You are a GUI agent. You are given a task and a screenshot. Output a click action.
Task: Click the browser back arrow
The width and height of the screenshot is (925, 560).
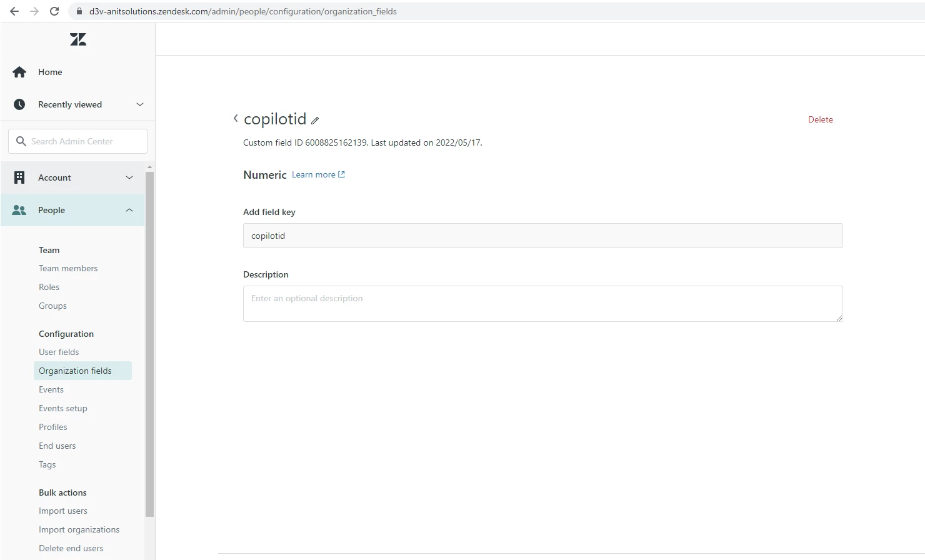14,11
